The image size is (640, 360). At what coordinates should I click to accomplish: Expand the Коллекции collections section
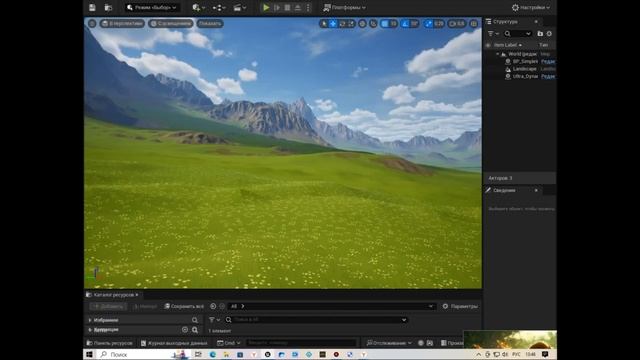90,330
